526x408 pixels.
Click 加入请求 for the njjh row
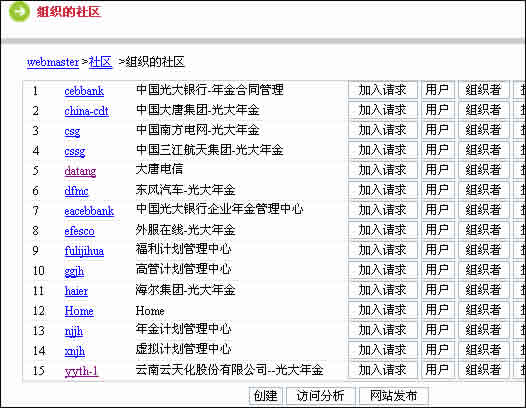(383, 330)
